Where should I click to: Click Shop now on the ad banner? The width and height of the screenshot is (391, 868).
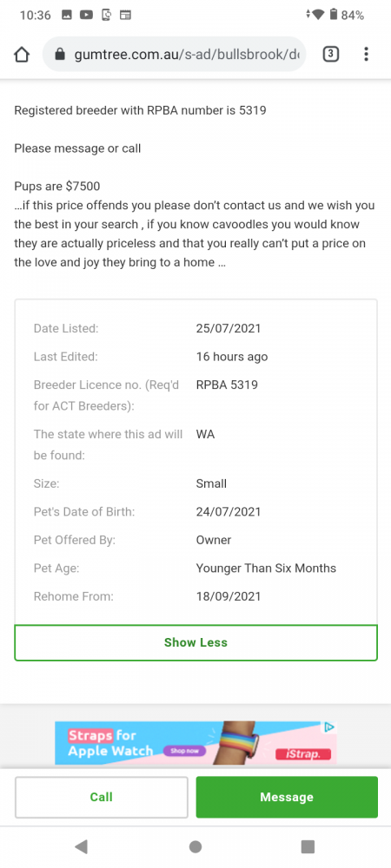(x=184, y=751)
